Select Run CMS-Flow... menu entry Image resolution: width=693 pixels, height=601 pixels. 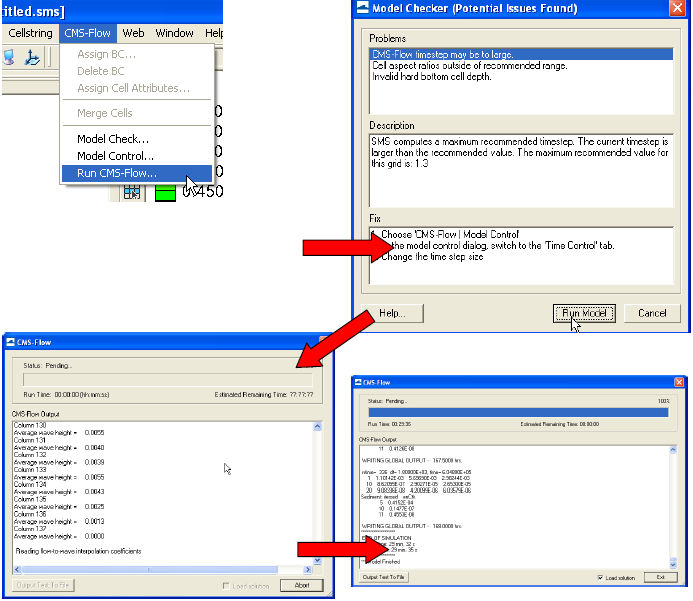coord(137,173)
